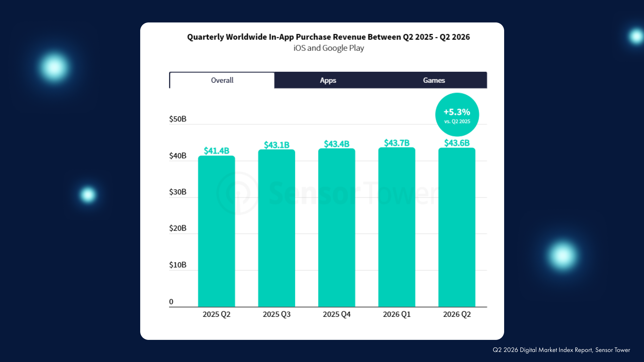Click the 2026 Q2 axis label

click(x=457, y=314)
